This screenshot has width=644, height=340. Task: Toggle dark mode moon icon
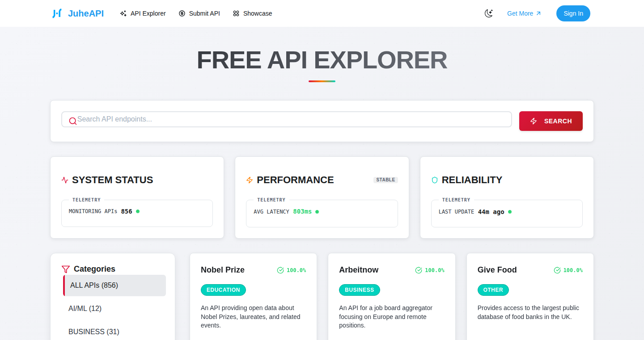tap(489, 13)
